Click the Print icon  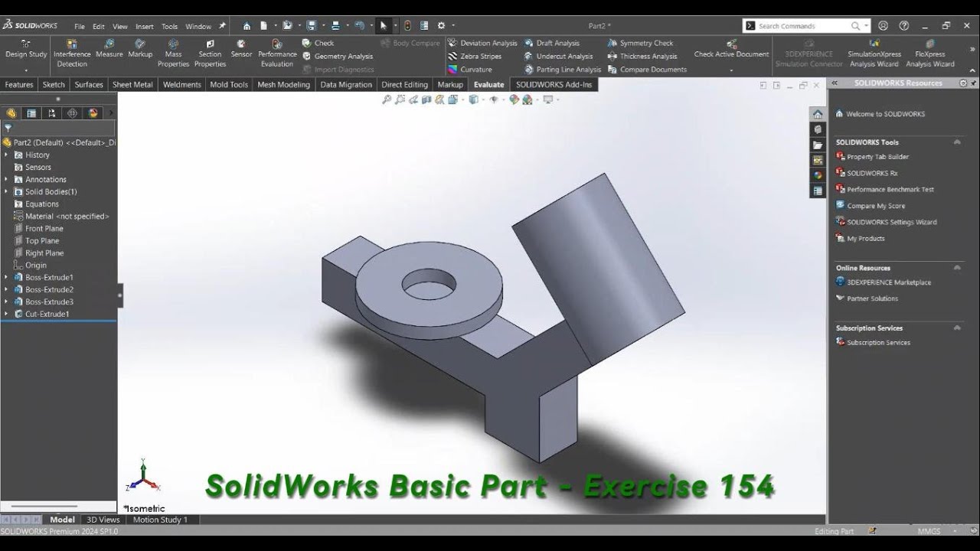click(335, 25)
